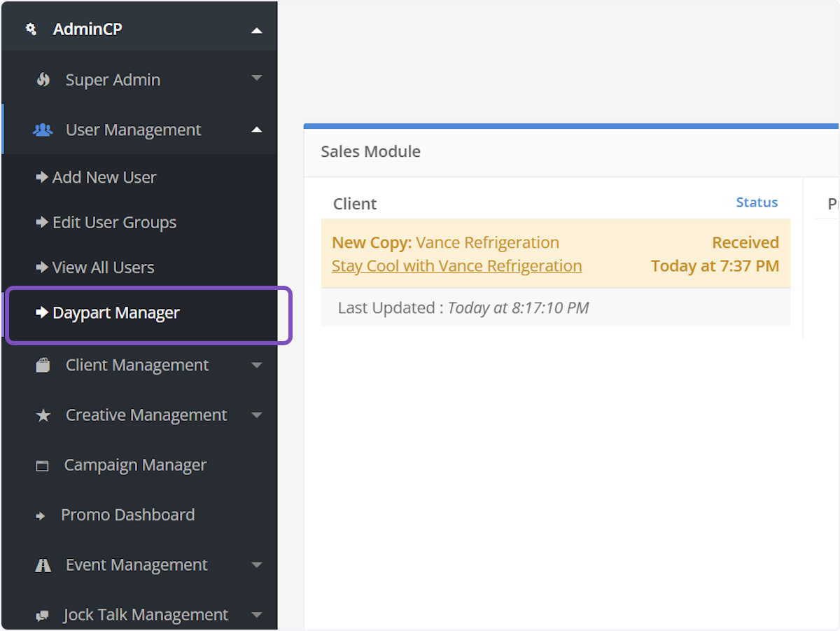Screen dimensions: 840x631
Task: Click the AdminCP gear icon
Action: [30, 29]
